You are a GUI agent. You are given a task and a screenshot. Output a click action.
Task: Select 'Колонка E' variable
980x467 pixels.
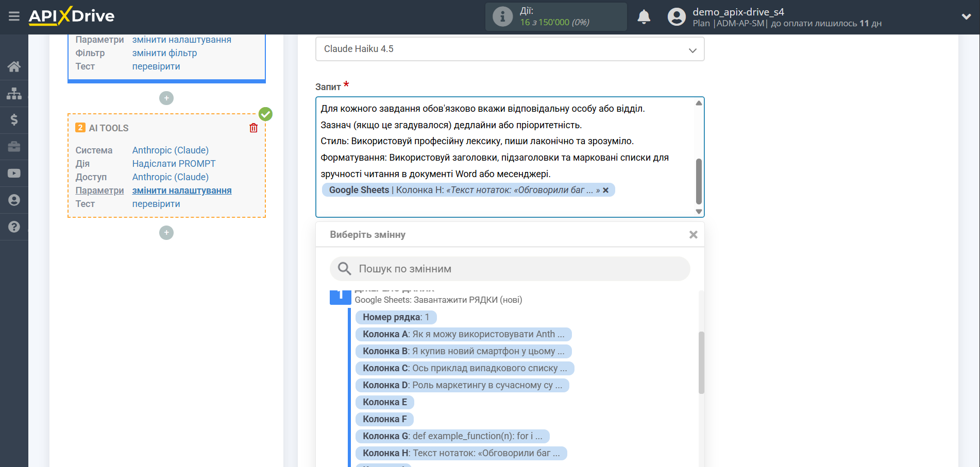tap(384, 402)
